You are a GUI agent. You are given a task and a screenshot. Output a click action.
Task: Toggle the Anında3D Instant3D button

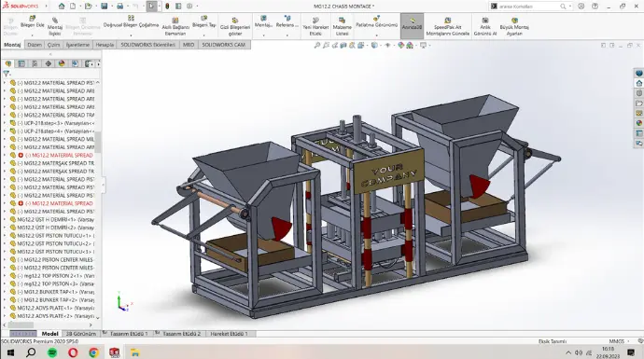click(x=412, y=25)
